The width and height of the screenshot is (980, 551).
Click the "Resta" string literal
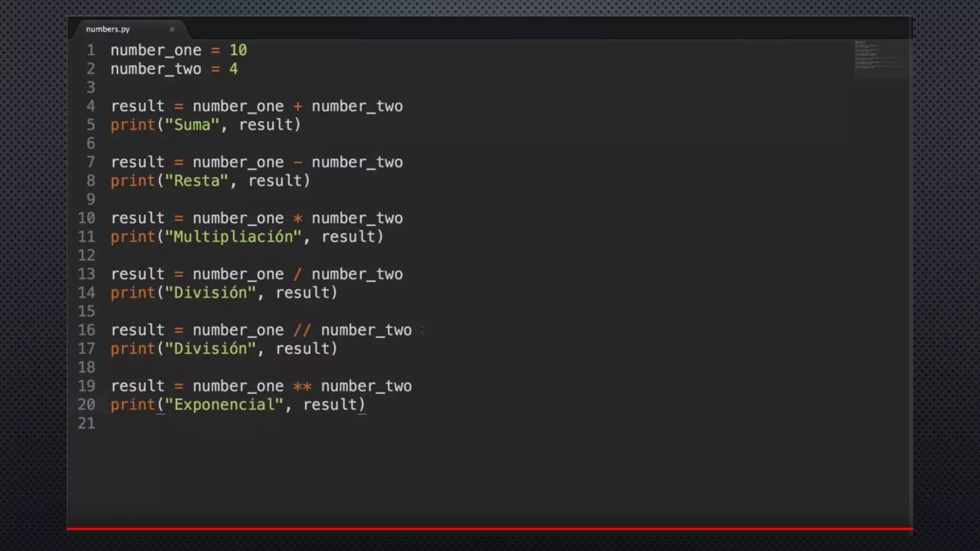(x=196, y=181)
